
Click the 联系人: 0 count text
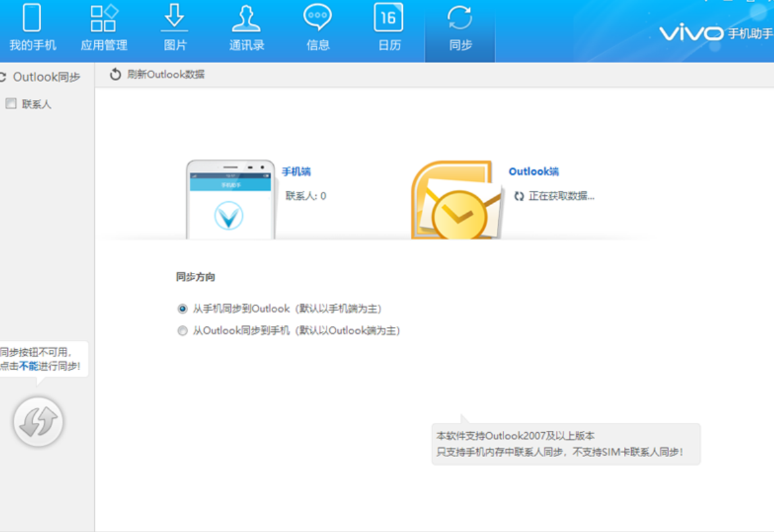click(x=305, y=196)
